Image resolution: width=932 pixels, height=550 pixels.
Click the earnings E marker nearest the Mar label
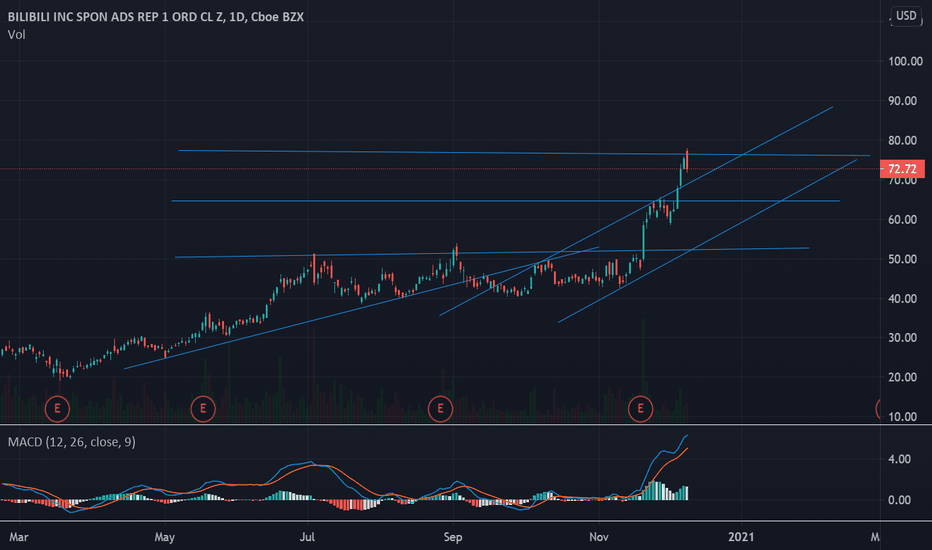coord(57,409)
